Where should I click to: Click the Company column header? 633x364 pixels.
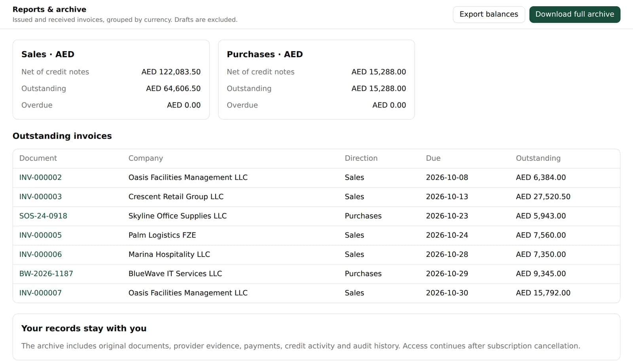pyautogui.click(x=146, y=158)
